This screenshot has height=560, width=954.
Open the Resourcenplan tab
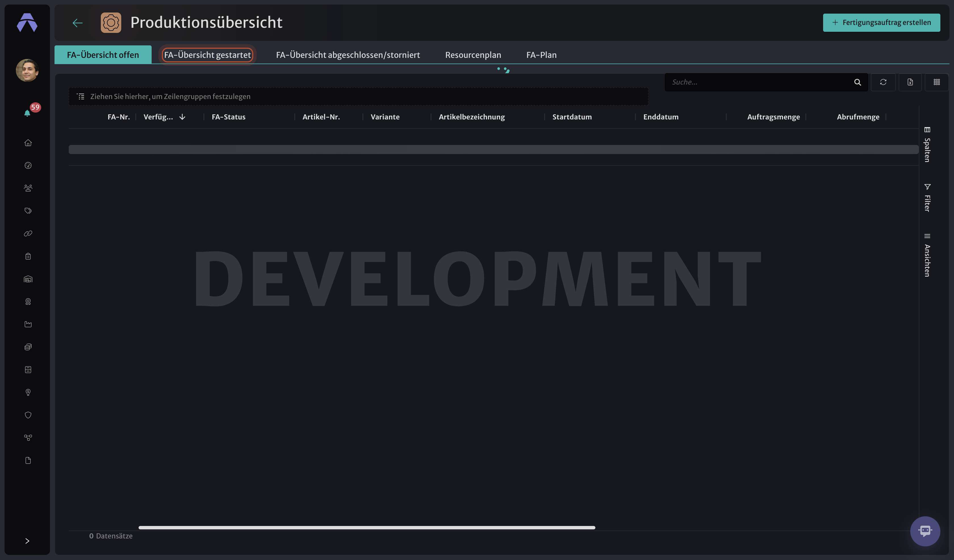pos(473,55)
